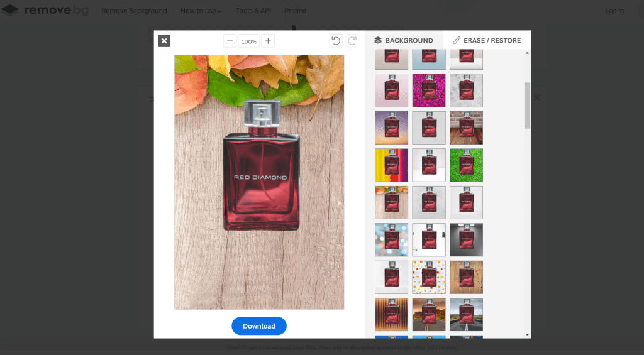Select the autumn leaves wood background thumbnail
The image size is (644, 355).
point(391,202)
